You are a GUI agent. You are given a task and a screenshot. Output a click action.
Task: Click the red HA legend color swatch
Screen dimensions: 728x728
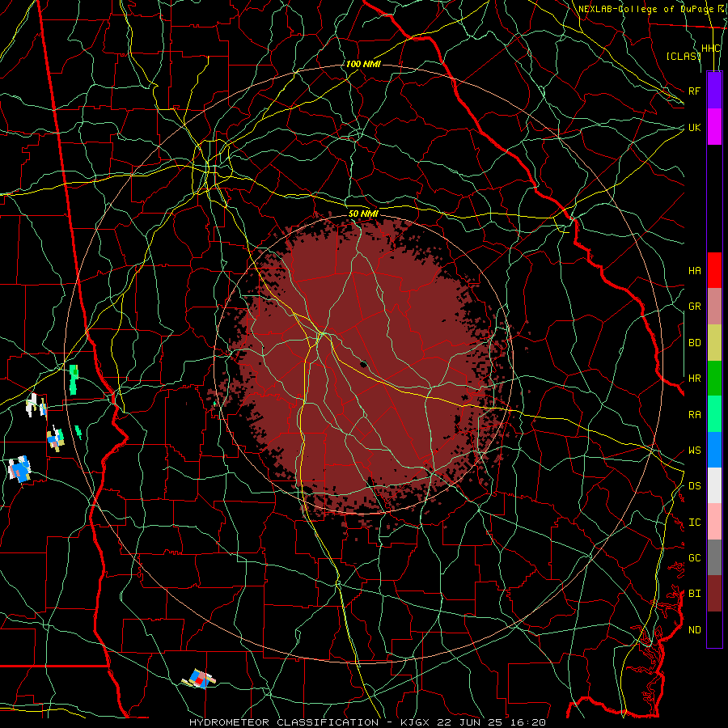714,270
